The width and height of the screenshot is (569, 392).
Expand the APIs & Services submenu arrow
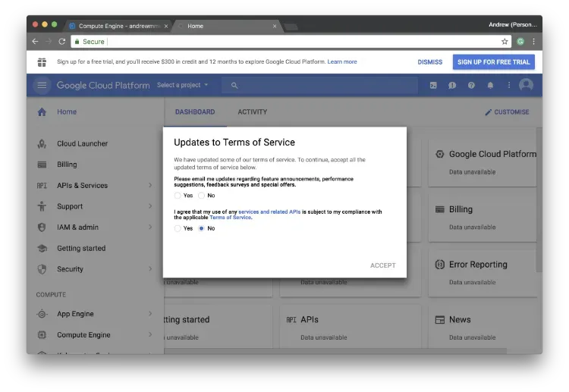[150, 185]
